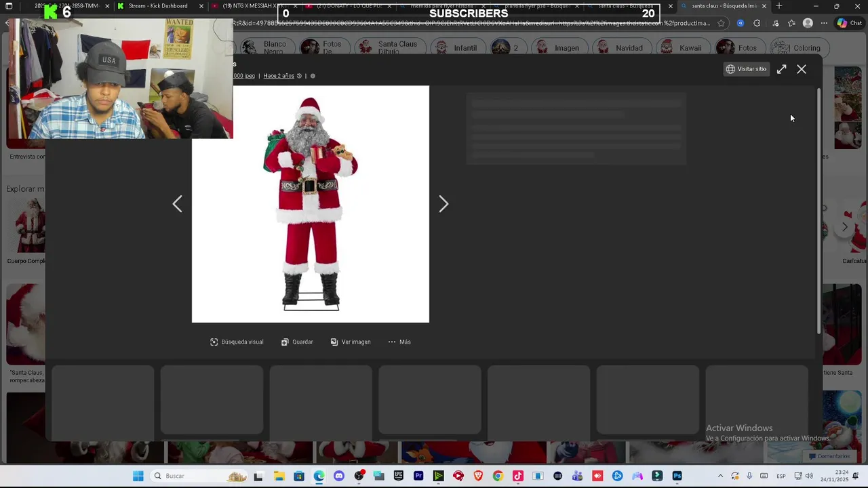
Task: Open Task View from the taskbar
Action: 258,476
